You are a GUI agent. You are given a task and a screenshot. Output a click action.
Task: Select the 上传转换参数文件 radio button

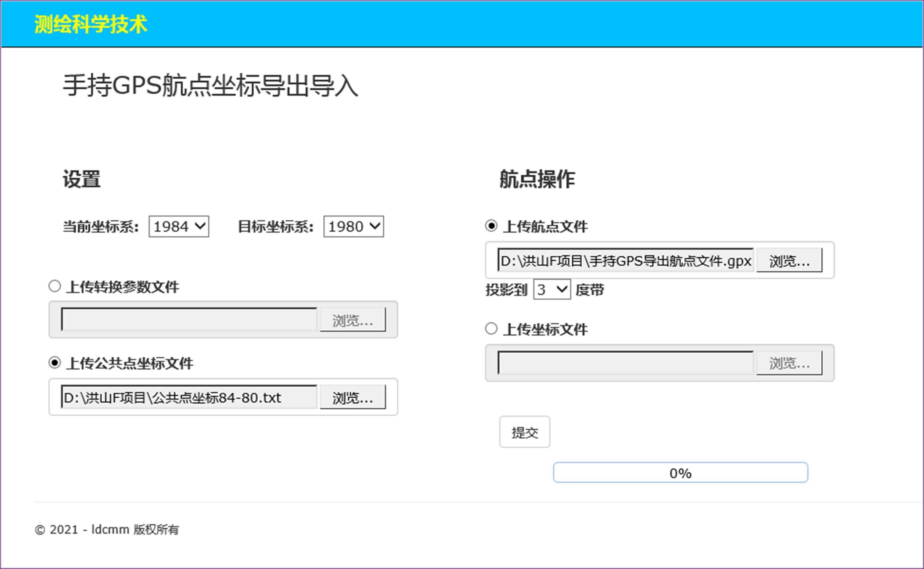[55, 286]
